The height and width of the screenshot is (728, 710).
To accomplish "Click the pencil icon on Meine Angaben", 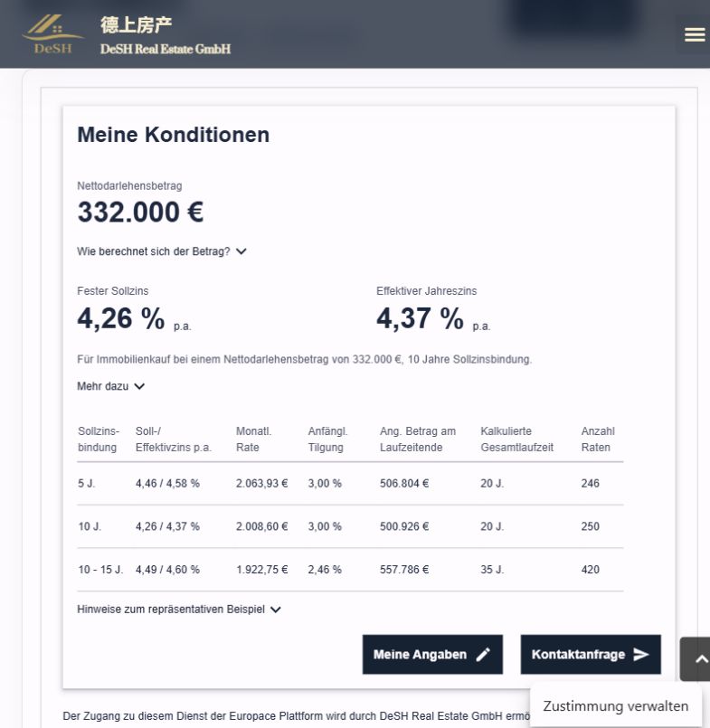I will point(483,654).
